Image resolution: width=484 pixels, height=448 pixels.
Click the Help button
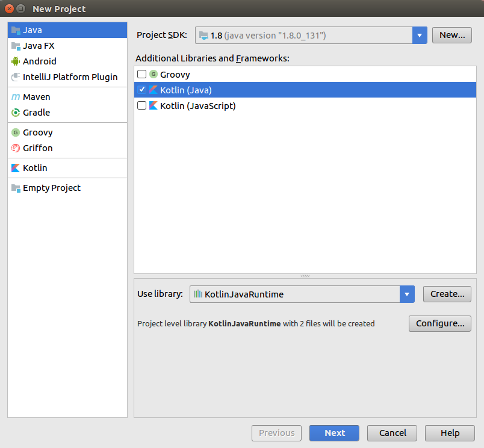(x=450, y=433)
